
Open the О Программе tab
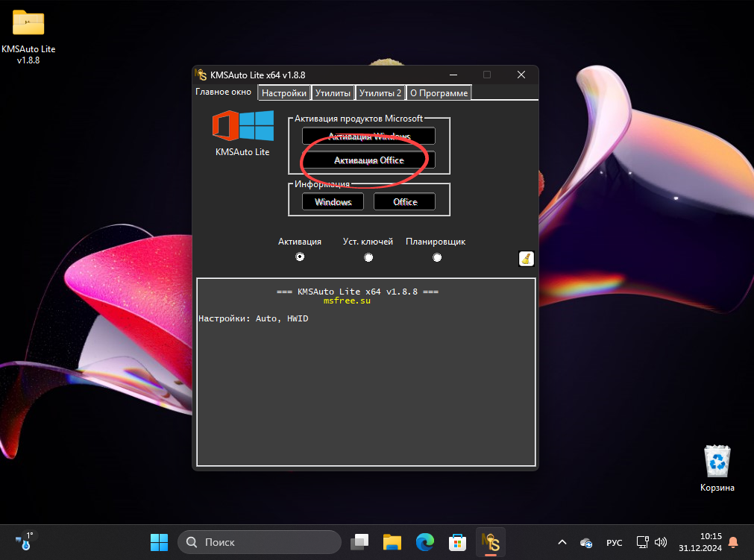439,92
